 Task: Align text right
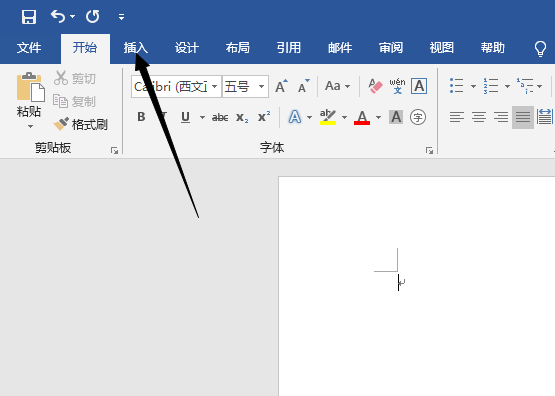(x=501, y=117)
